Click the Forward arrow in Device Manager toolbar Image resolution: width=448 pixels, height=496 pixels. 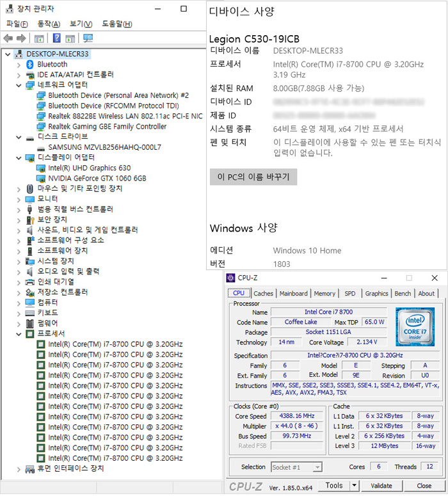coord(21,38)
